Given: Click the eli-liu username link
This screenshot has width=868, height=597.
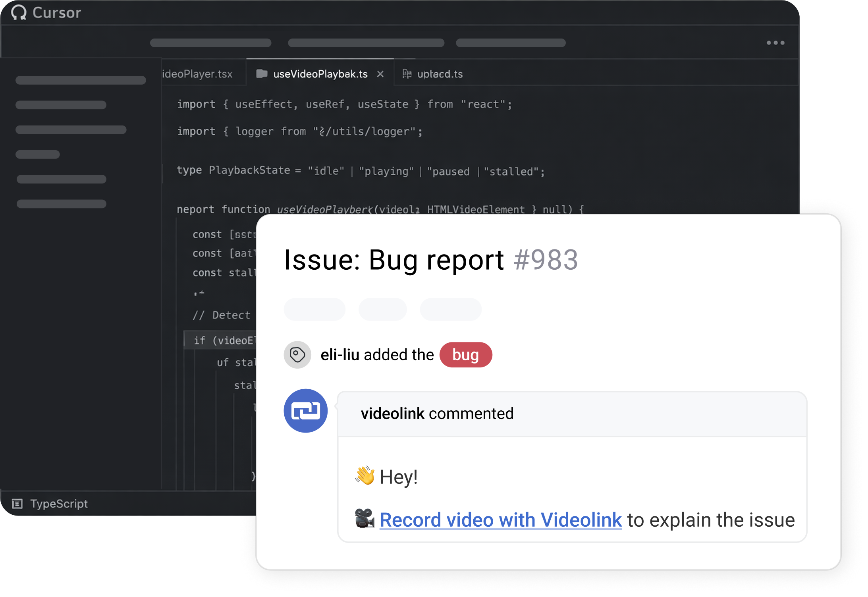Looking at the screenshot, I should (x=340, y=355).
